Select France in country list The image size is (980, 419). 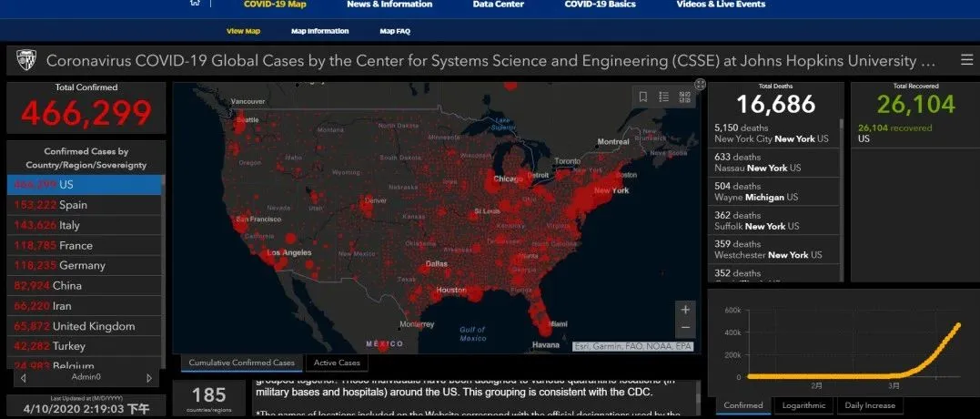(84, 245)
